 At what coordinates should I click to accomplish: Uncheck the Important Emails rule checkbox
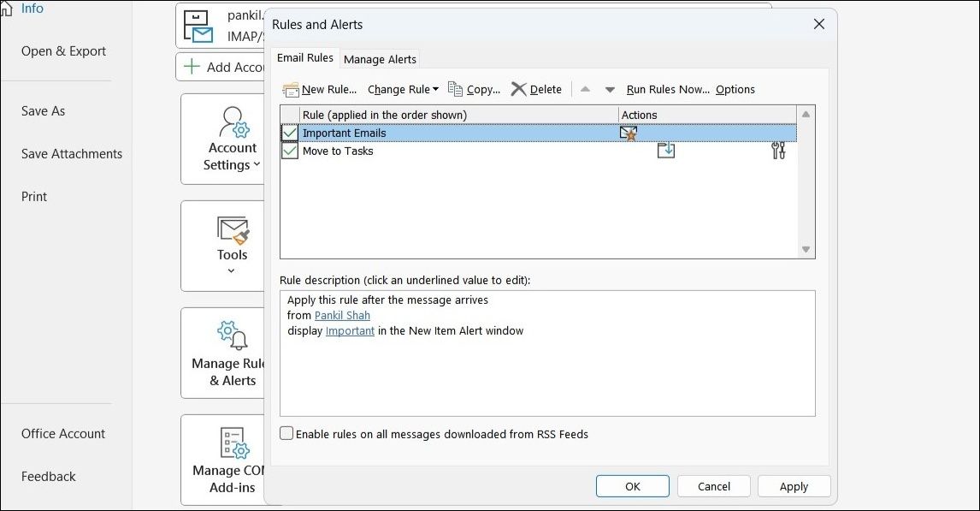click(290, 133)
